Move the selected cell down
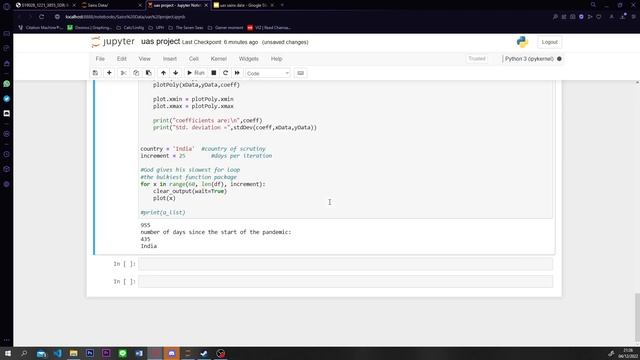The image size is (640, 360). pos(176,73)
